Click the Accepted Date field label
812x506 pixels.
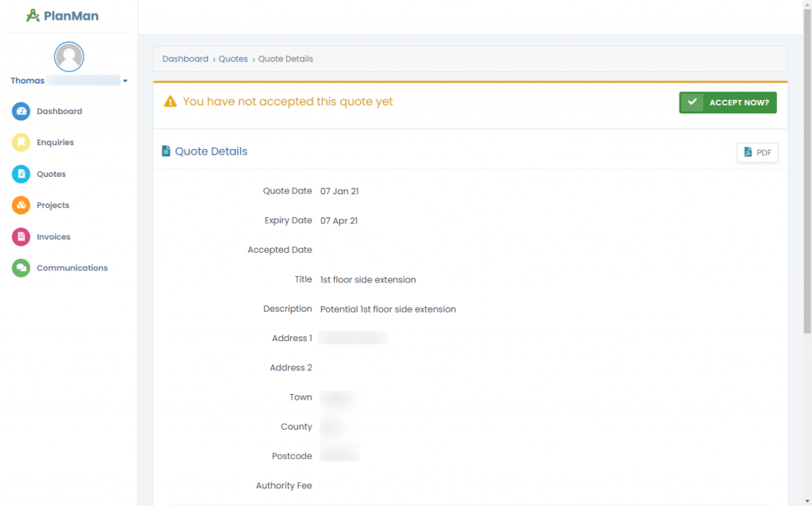pos(280,250)
